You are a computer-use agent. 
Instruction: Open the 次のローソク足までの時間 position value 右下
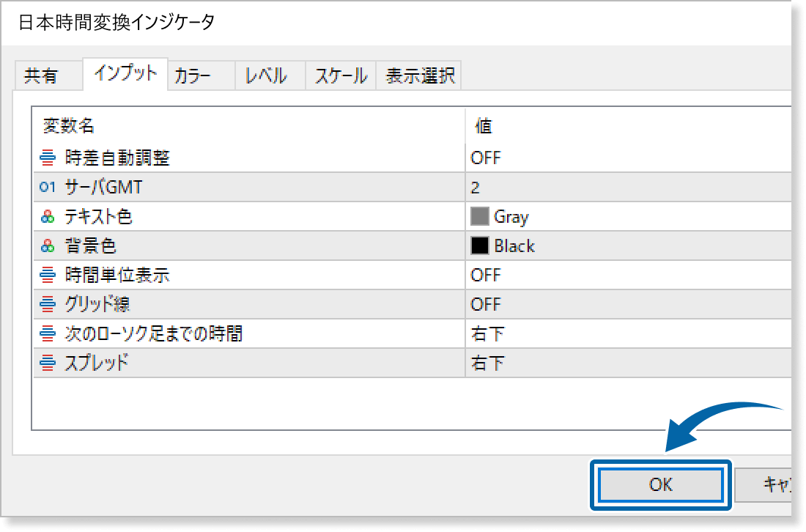click(x=487, y=334)
